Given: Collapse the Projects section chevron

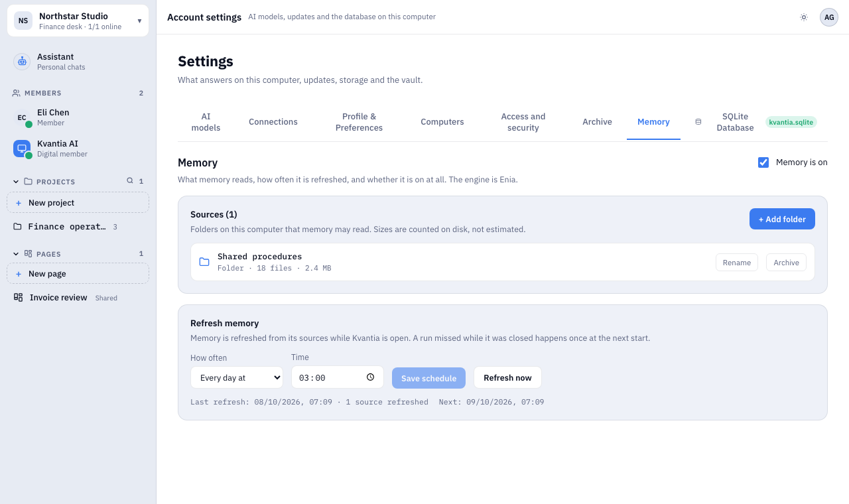Looking at the screenshot, I should [x=16, y=181].
